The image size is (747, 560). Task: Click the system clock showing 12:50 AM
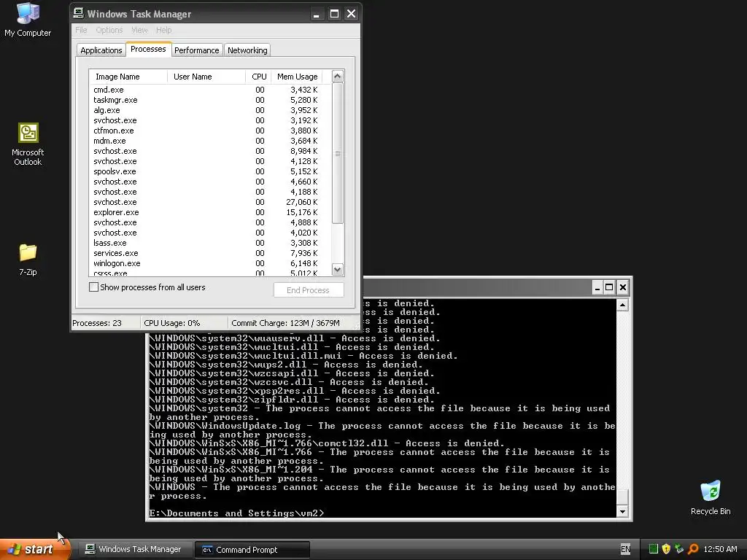[720, 549]
